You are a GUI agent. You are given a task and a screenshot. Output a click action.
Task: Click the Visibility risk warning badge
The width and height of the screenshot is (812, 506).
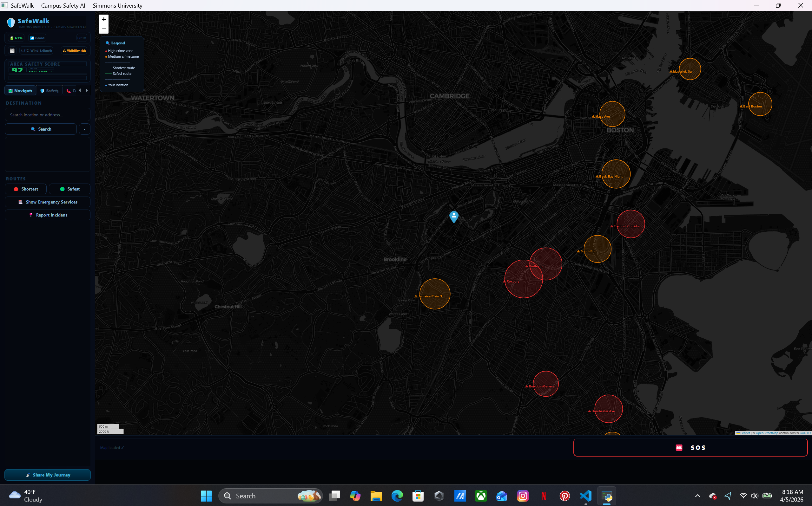pos(74,50)
